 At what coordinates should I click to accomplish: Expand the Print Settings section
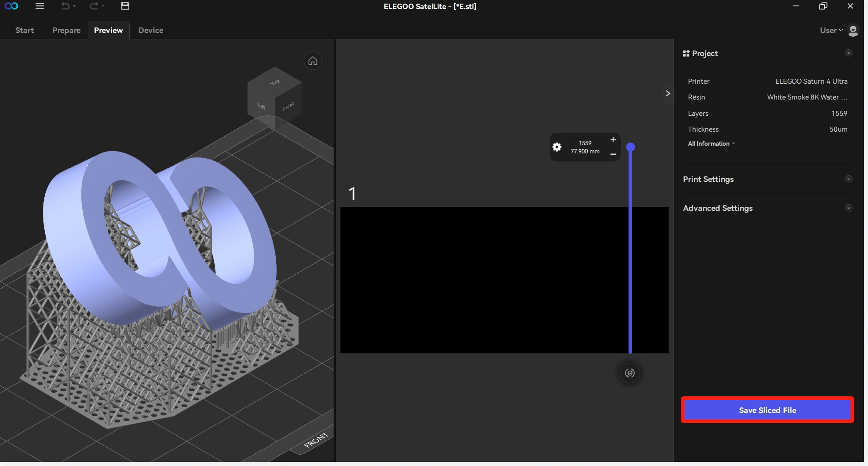coord(849,179)
